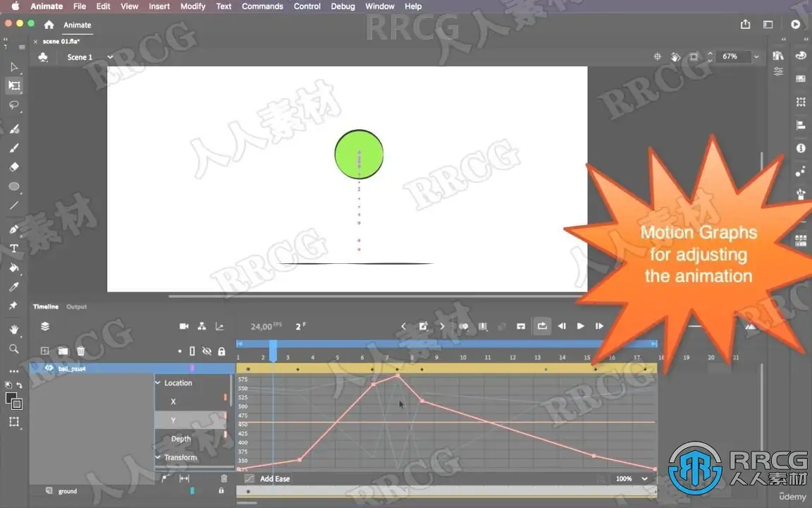
Task: Step forward one frame
Action: pos(599,326)
